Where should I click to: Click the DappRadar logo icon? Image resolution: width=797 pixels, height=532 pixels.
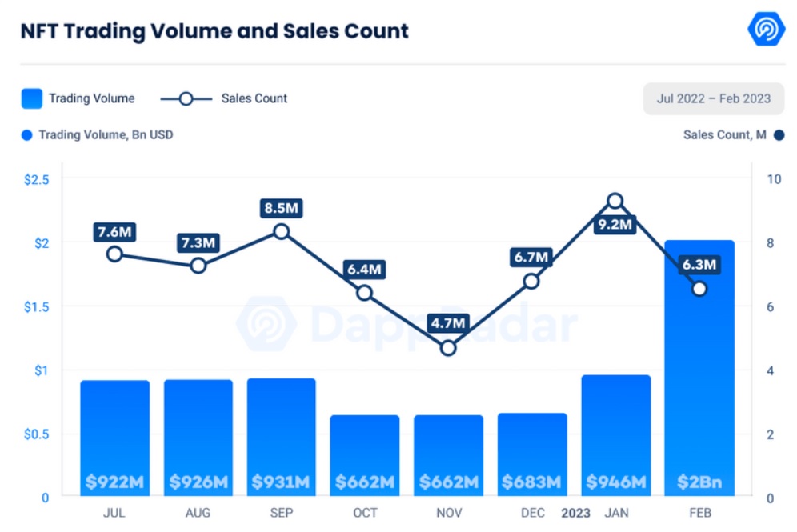tap(767, 29)
